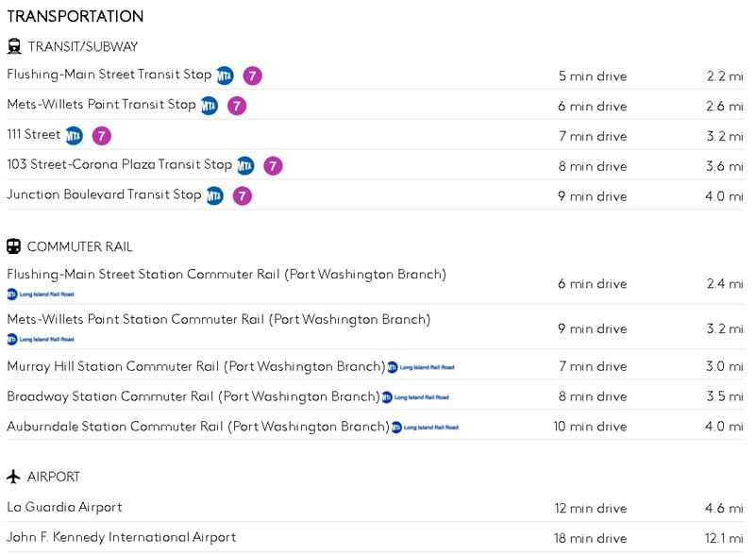The height and width of the screenshot is (555, 756).
Task: Click the Transportation section heading
Action: click(76, 17)
